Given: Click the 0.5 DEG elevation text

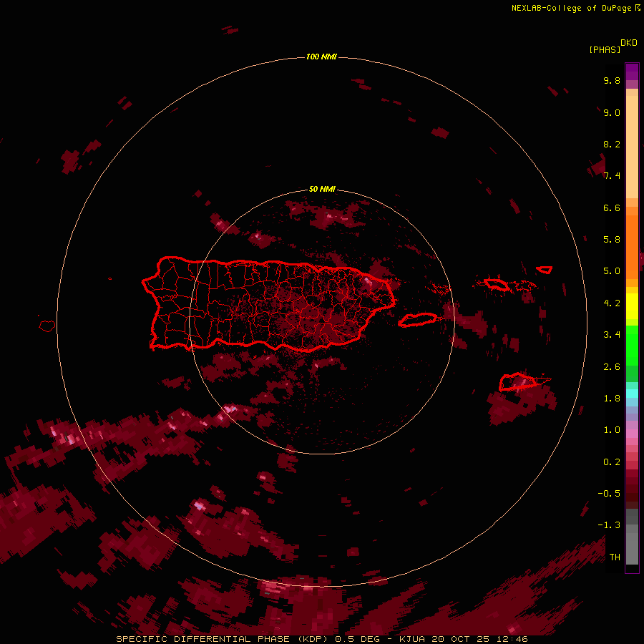Looking at the screenshot, I should tap(357, 639).
